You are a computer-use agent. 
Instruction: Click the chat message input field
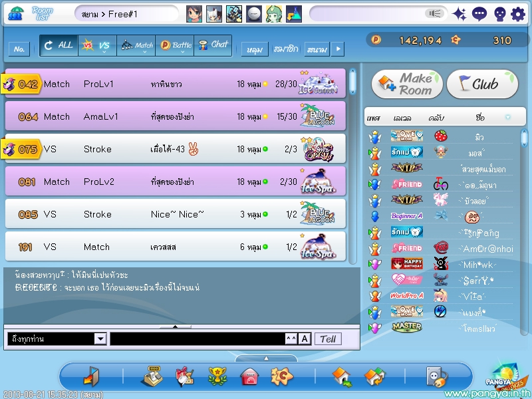point(198,338)
